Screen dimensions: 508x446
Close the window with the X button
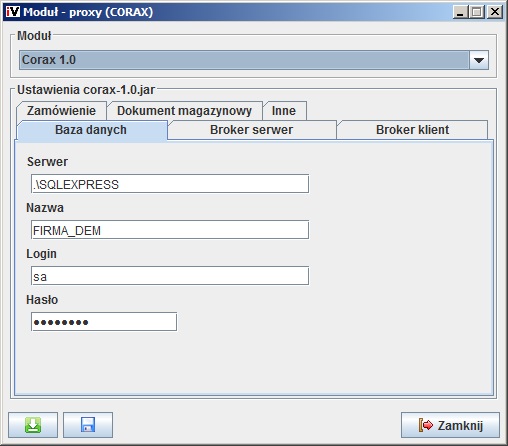coord(495,12)
